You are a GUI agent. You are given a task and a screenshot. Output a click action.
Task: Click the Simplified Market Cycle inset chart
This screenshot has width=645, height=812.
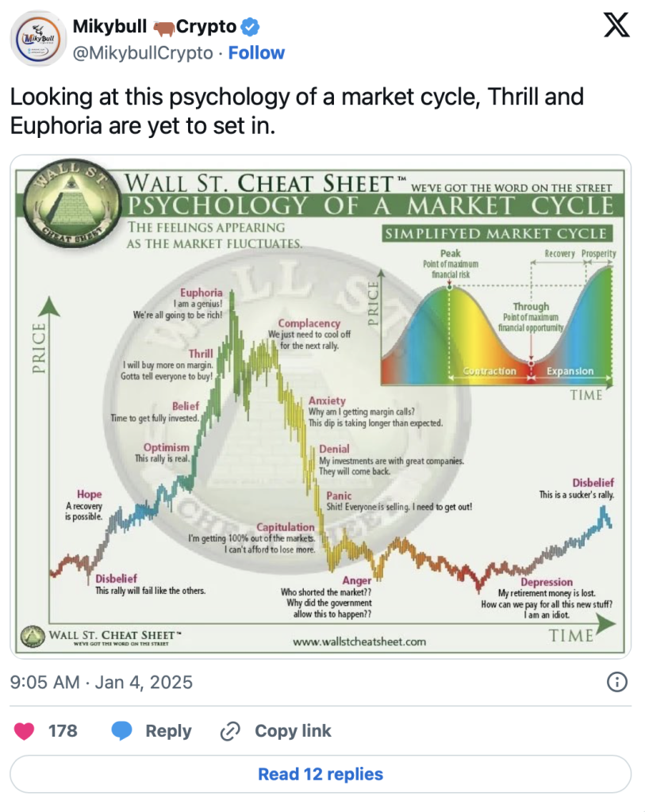coord(497,313)
